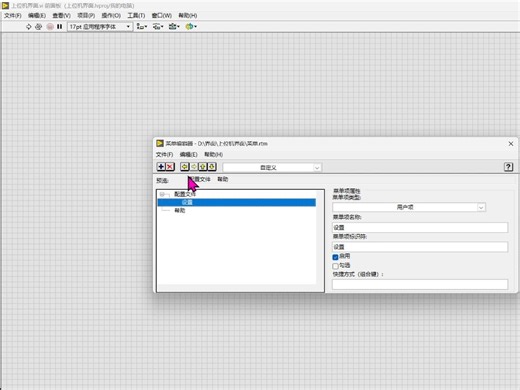Click the move item left arrow icon
This screenshot has width=520, height=390.
[x=185, y=167]
